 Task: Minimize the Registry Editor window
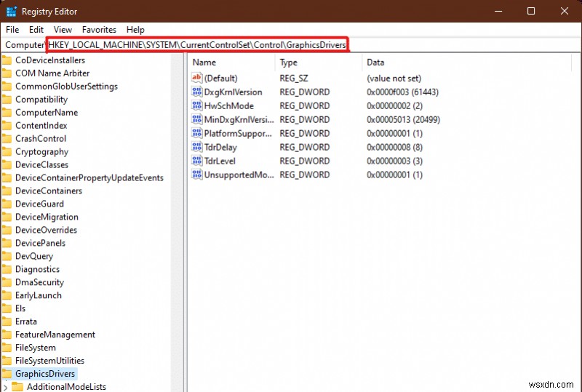[x=498, y=11]
